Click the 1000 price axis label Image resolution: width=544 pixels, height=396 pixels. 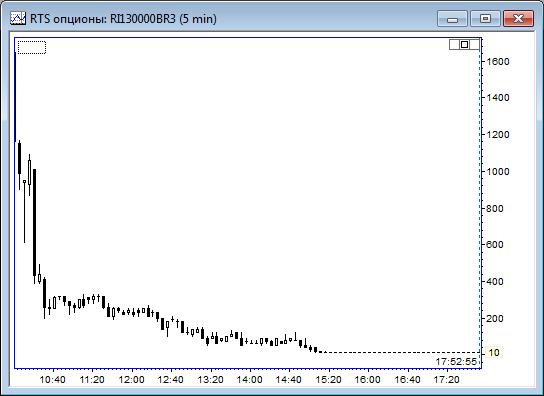(x=498, y=171)
